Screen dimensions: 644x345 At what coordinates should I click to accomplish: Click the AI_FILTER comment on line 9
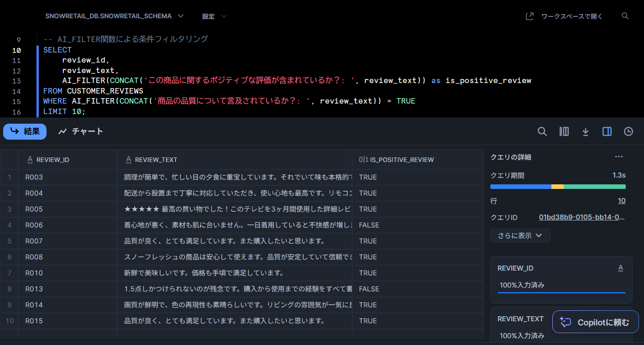pos(126,39)
